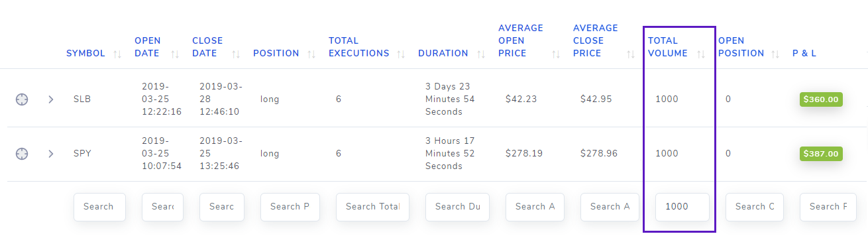This screenshot has height=242, width=868.
Task: Focus the Symbol search field
Action: coord(99,207)
